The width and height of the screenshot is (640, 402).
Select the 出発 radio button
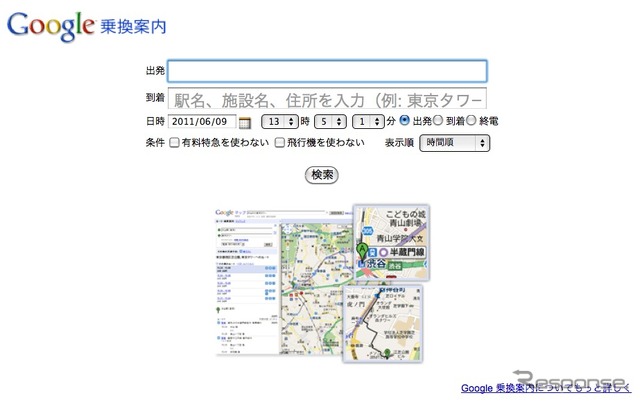(404, 120)
